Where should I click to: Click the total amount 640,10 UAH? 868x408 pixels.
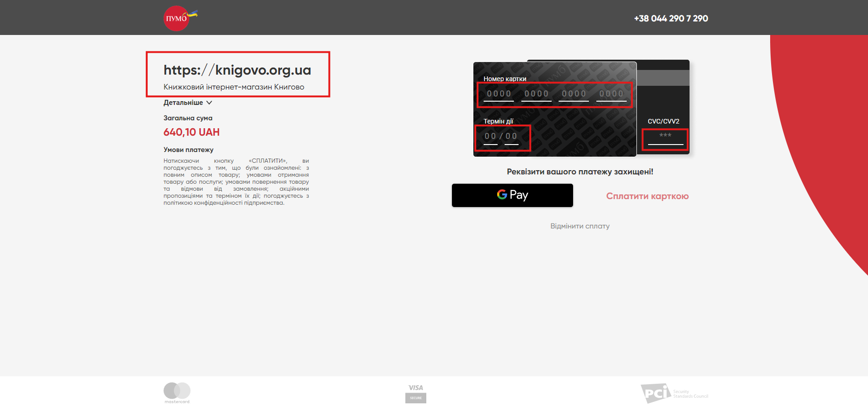coord(191,132)
